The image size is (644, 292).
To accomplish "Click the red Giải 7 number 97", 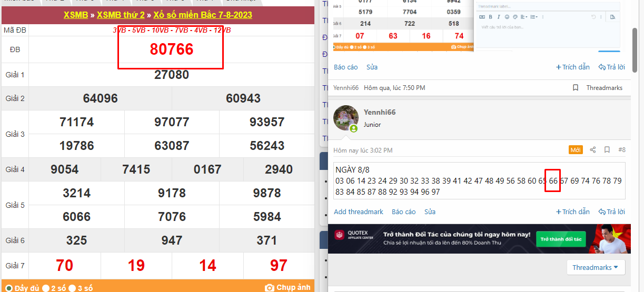I will [x=279, y=265].
